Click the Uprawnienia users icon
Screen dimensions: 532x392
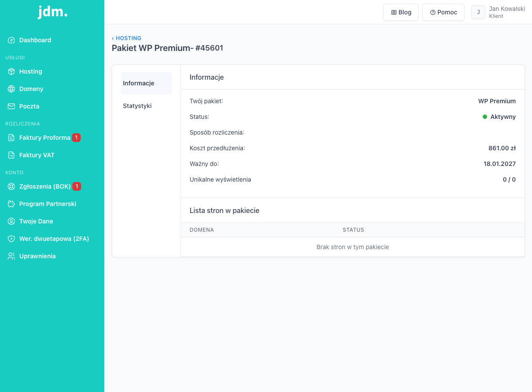pos(11,256)
